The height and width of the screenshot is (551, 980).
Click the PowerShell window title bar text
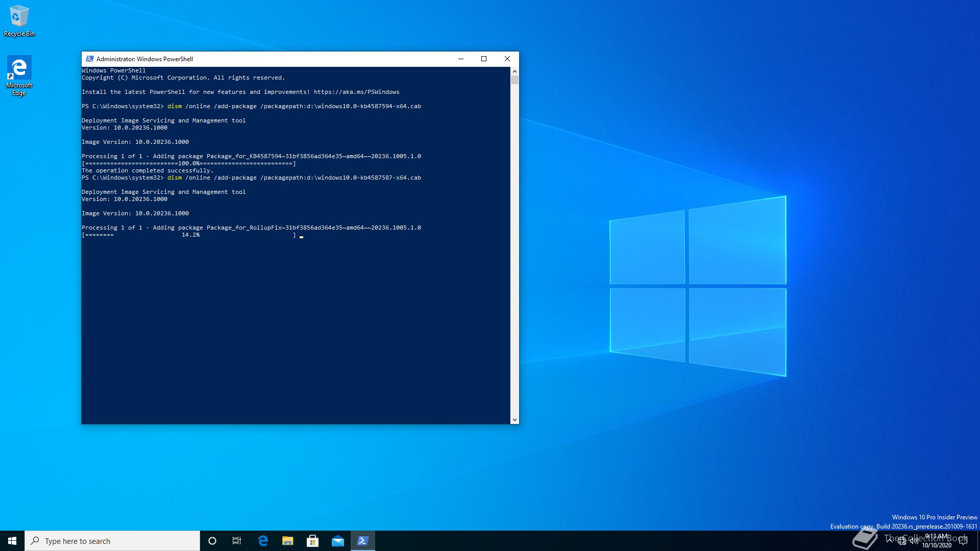coord(144,59)
